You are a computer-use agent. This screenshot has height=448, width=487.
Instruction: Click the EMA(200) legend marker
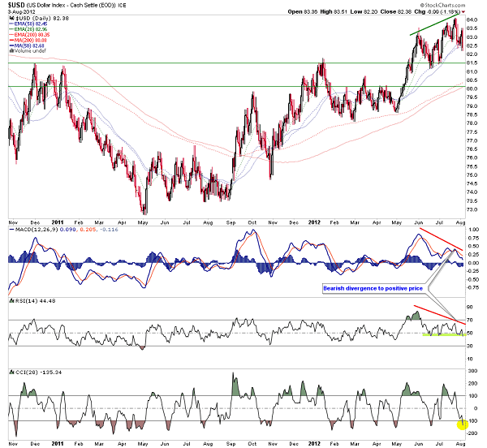click(10, 37)
